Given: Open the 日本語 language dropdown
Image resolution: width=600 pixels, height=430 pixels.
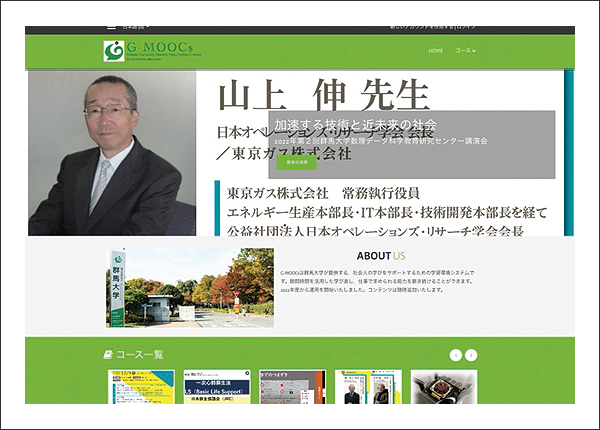Looking at the screenshot, I should click(x=135, y=28).
